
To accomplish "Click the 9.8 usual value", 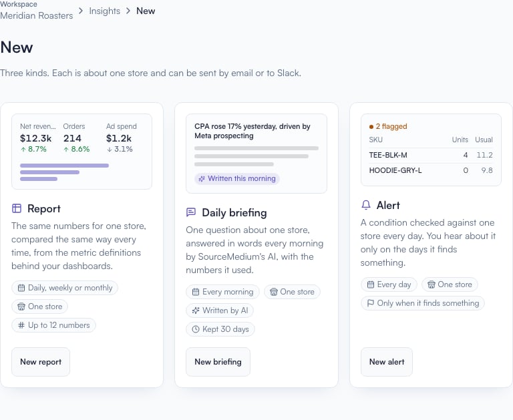I will 487,170.
